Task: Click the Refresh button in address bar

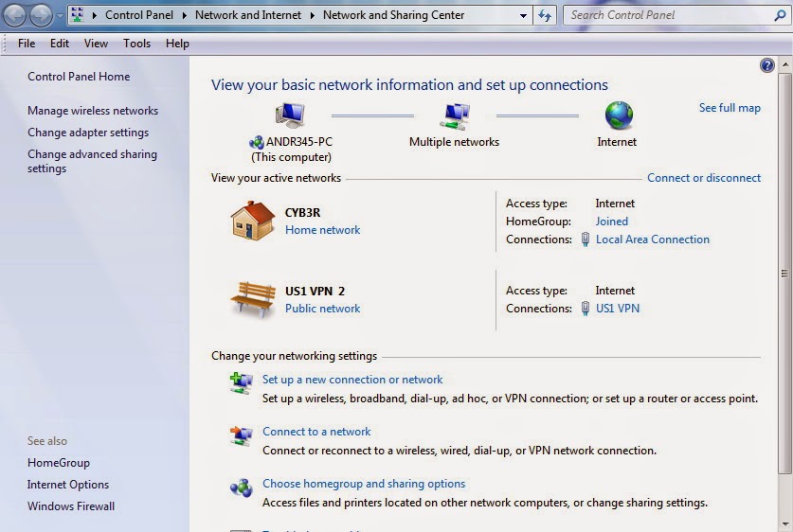Action: click(545, 16)
